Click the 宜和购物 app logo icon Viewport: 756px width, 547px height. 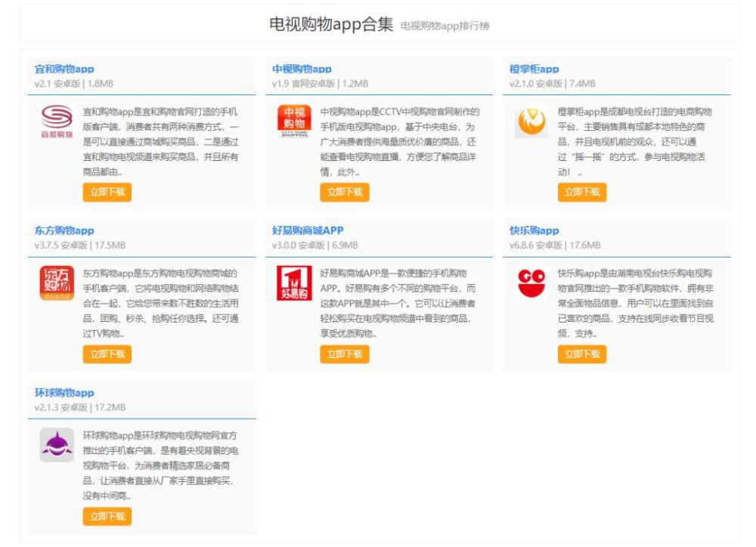coord(57,122)
